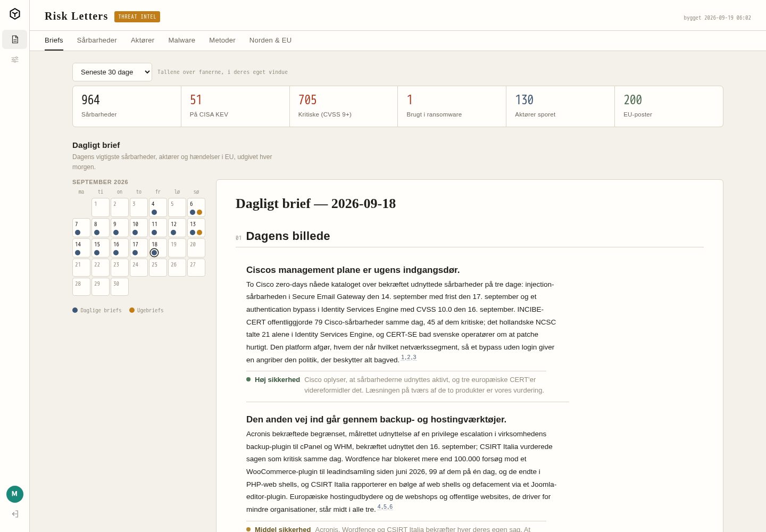Click the Risk Letters cube logo
The height and width of the screenshot is (532, 766).
pyautogui.click(x=15, y=14)
